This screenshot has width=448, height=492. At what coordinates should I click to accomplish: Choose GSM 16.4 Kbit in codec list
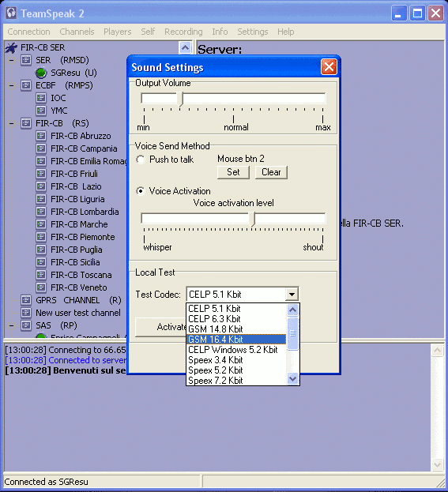coord(237,340)
